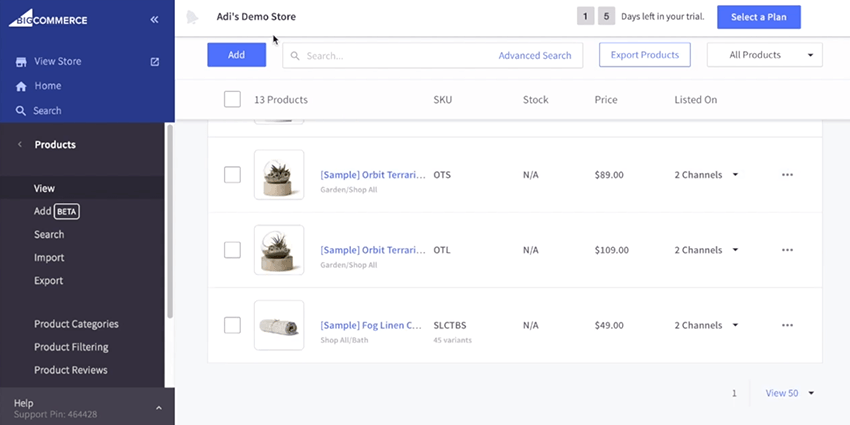Open store in new tab icon
850x425 pixels.
point(155,62)
